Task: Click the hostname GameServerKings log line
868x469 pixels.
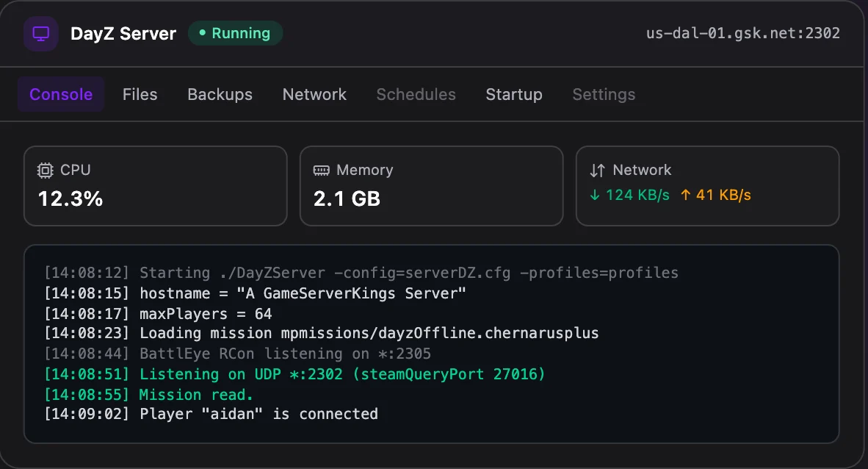Action: coord(255,293)
